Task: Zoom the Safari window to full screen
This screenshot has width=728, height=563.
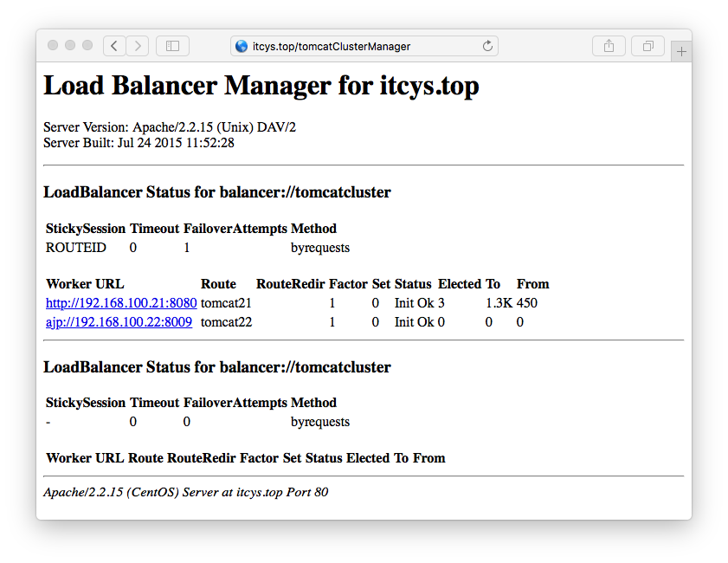Action: point(87,45)
